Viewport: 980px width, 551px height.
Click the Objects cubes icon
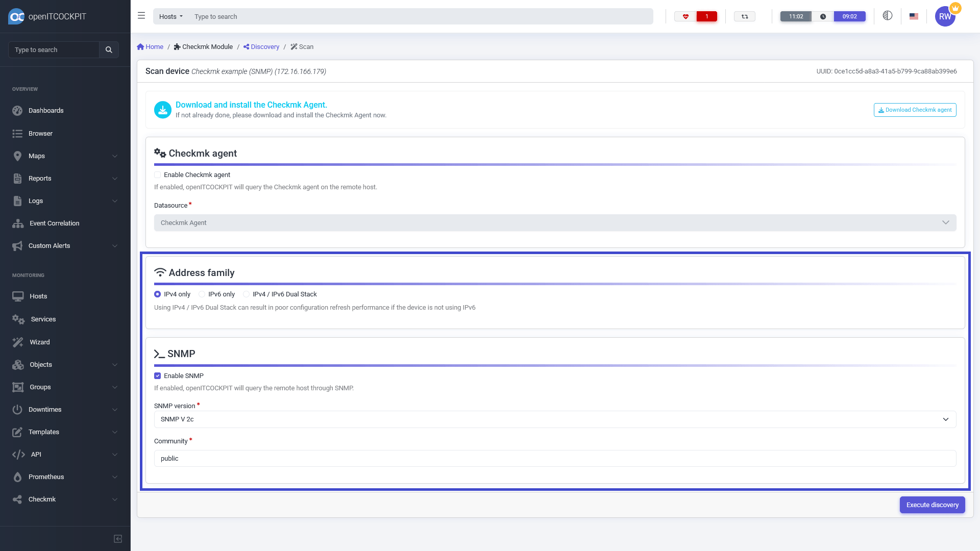coord(18,365)
